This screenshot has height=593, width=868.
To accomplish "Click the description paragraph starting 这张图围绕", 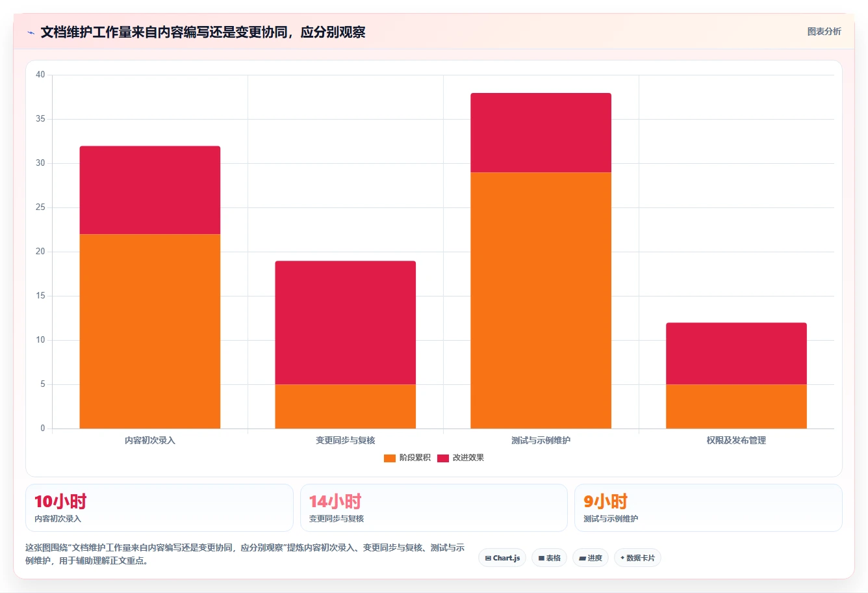I will coord(245,554).
